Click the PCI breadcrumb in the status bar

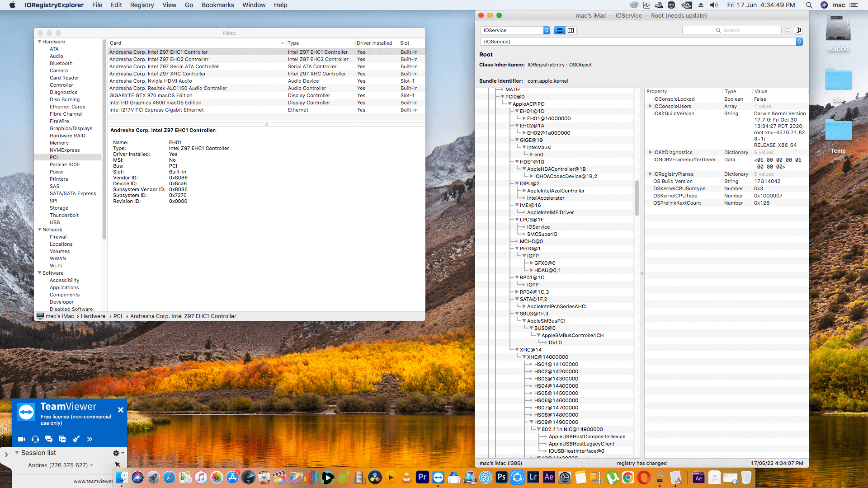click(x=118, y=316)
